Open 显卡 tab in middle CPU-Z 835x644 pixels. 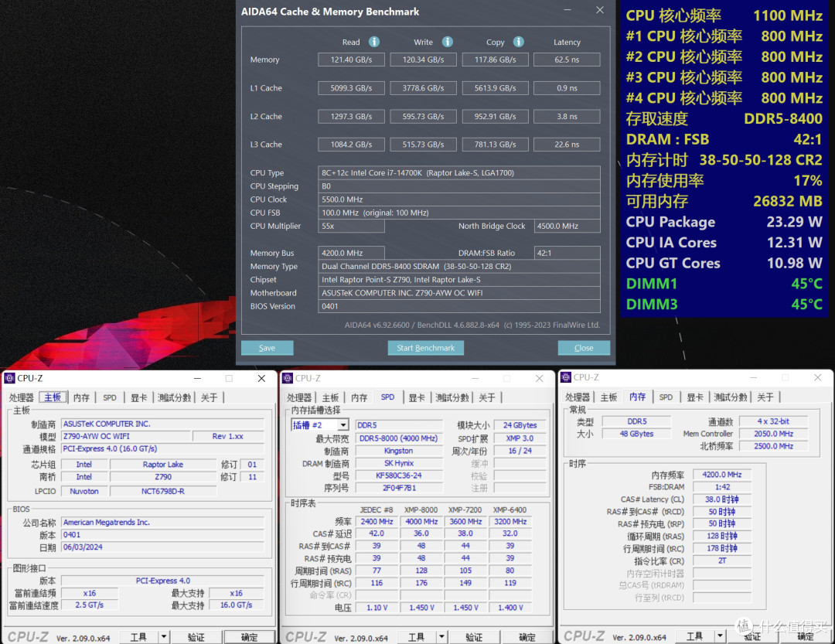point(417,397)
